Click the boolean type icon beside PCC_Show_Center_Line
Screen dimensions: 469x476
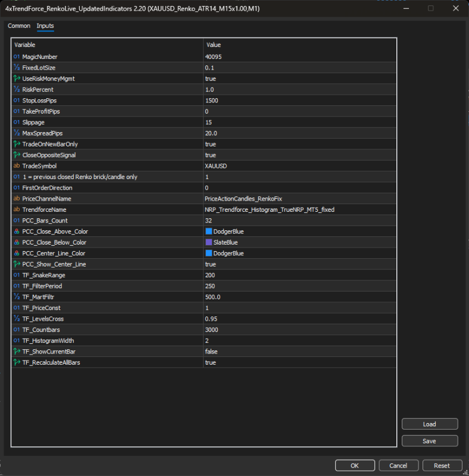pyautogui.click(x=17, y=264)
